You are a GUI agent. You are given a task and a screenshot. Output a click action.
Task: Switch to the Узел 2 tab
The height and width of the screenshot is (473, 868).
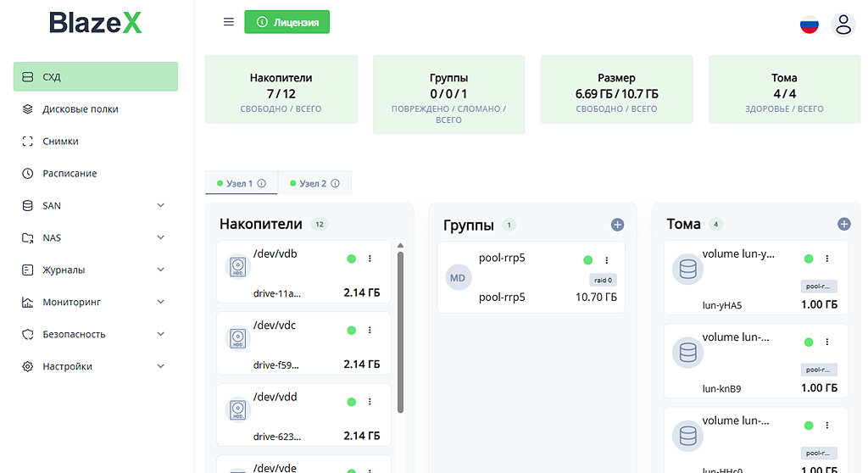(313, 183)
